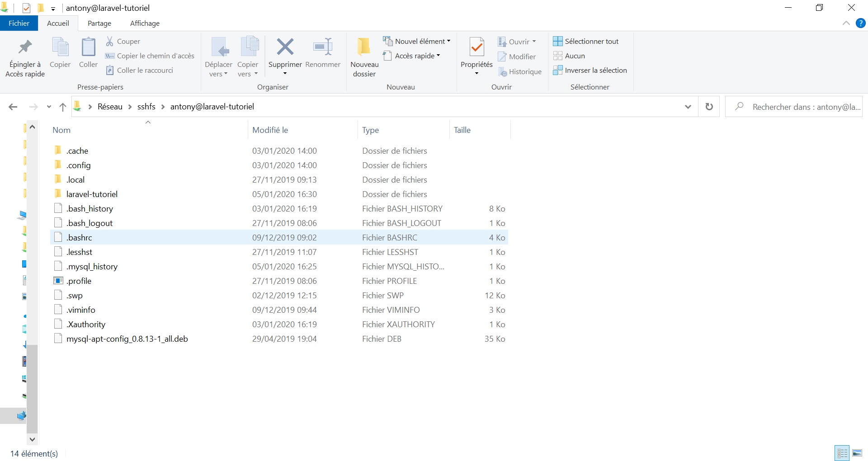Open address bar history dropdown chevron
868x461 pixels.
coord(688,107)
